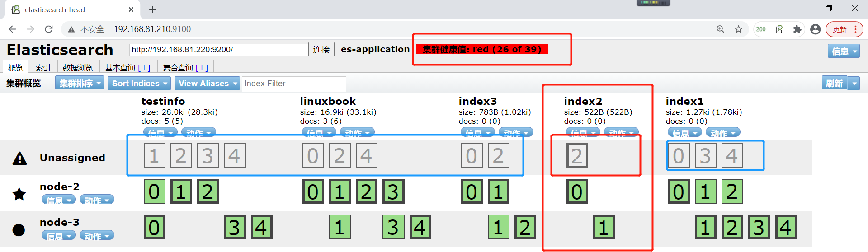Screen dimensions: 868x252
Task: Open the node-2 信息 dropdown
Action: tap(59, 200)
